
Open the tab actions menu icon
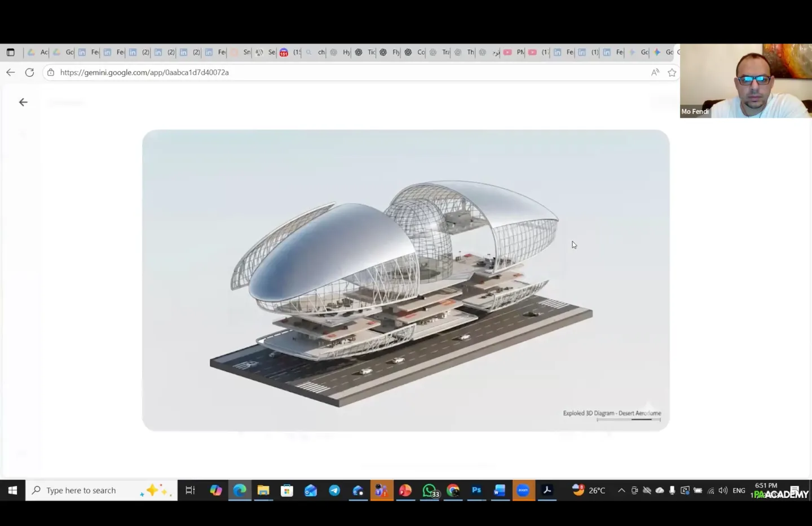point(10,52)
